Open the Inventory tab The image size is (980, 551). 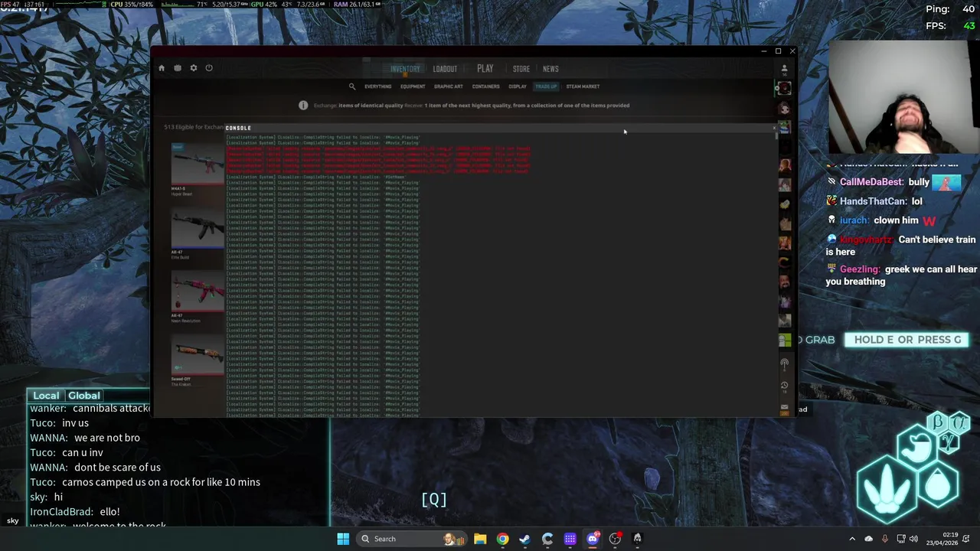click(405, 69)
